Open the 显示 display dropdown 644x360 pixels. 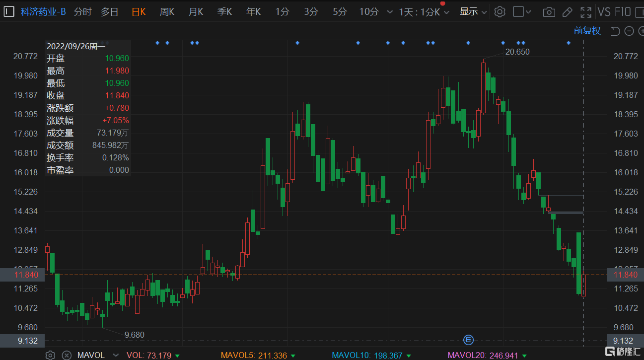473,12
